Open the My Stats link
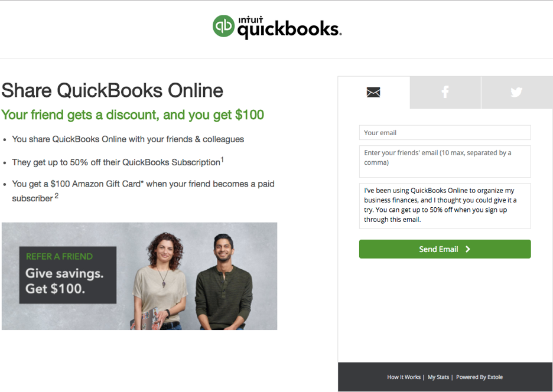The height and width of the screenshot is (392, 553). pyautogui.click(x=438, y=377)
